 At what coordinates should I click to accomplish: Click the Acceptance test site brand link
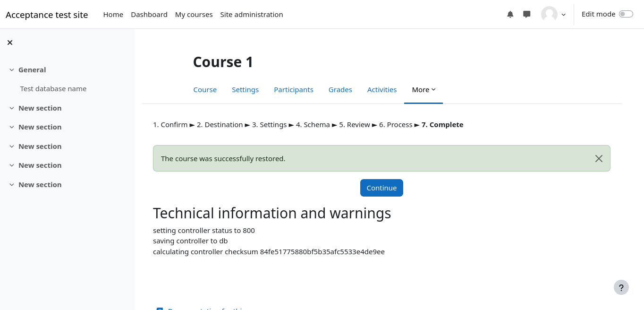(x=47, y=15)
